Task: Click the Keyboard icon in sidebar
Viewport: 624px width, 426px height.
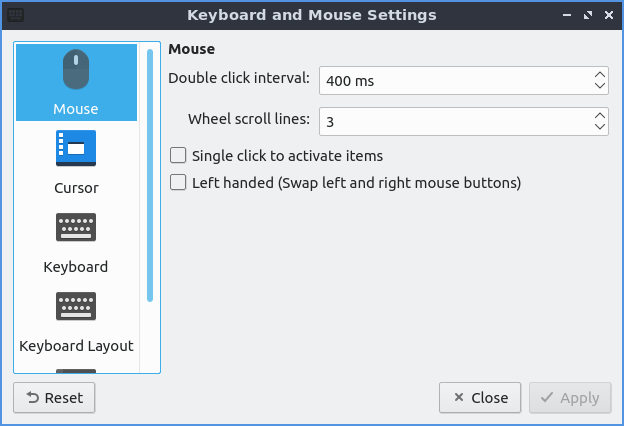Action: point(76,228)
